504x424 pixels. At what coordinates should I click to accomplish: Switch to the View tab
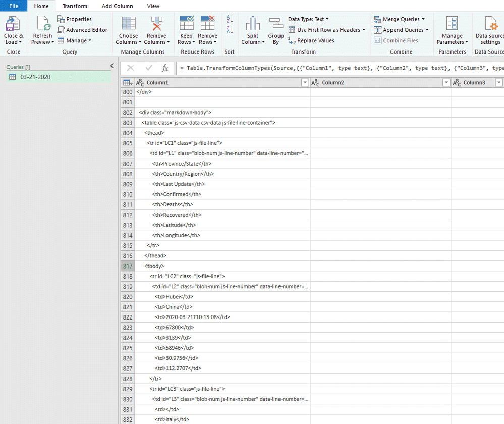(x=153, y=6)
